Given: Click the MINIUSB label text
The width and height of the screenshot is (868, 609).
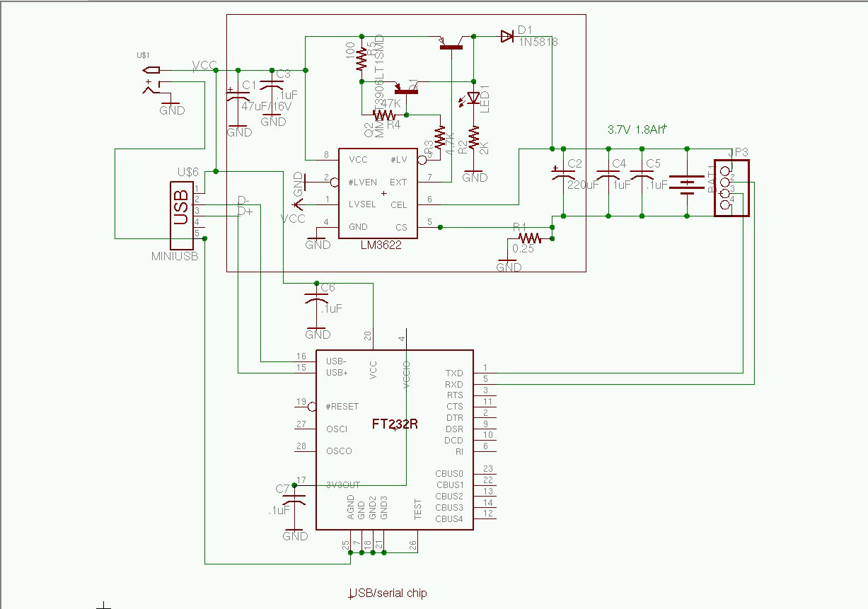Looking at the screenshot, I should 175,256.
